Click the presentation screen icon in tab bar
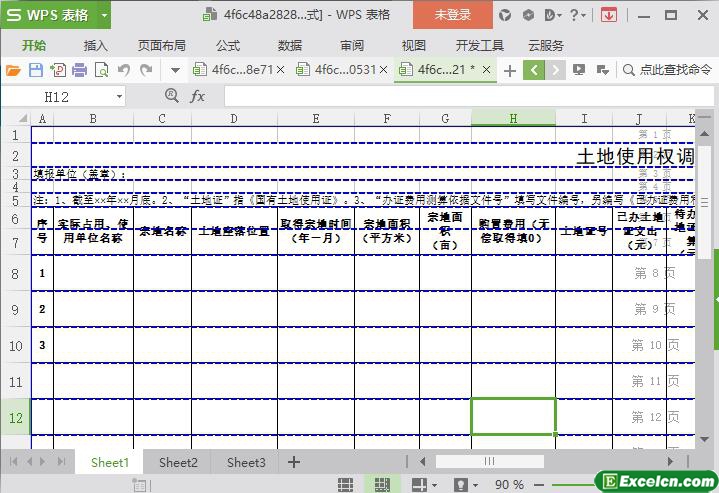 pos(579,70)
